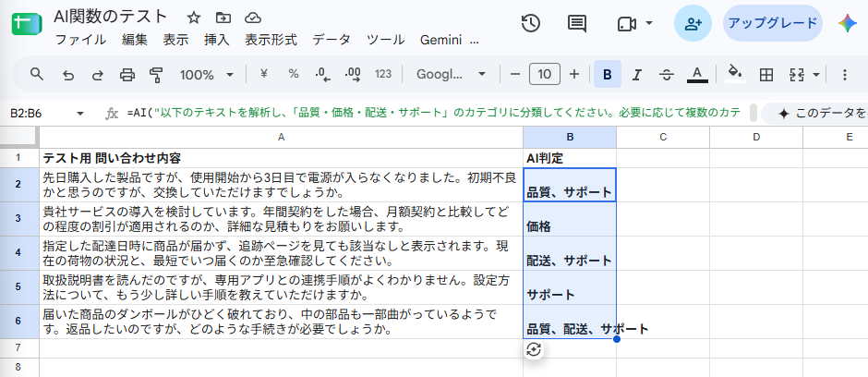Click cell with '価格'
The image size is (868, 377).
pos(570,219)
